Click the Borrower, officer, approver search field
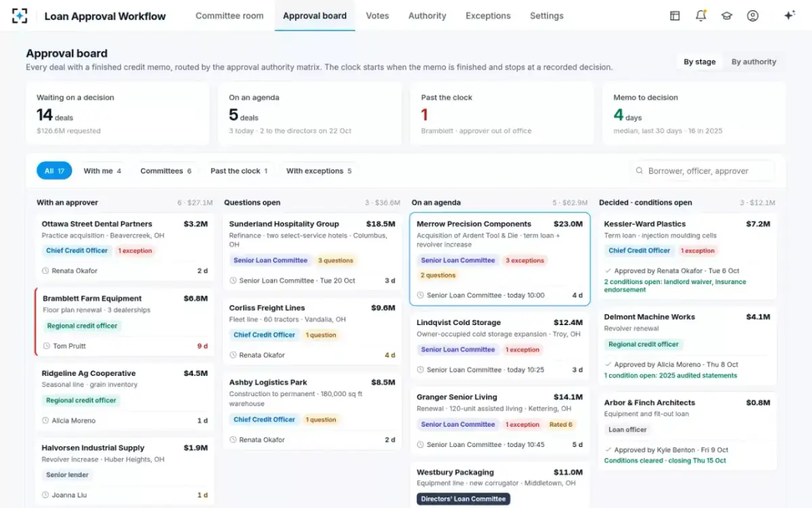Viewport: 812px width, 508px height. [x=702, y=171]
